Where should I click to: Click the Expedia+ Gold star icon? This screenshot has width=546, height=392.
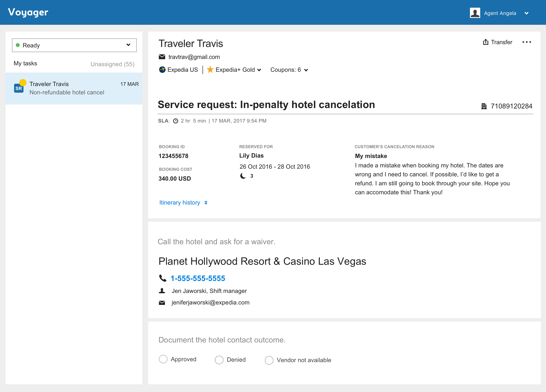210,70
